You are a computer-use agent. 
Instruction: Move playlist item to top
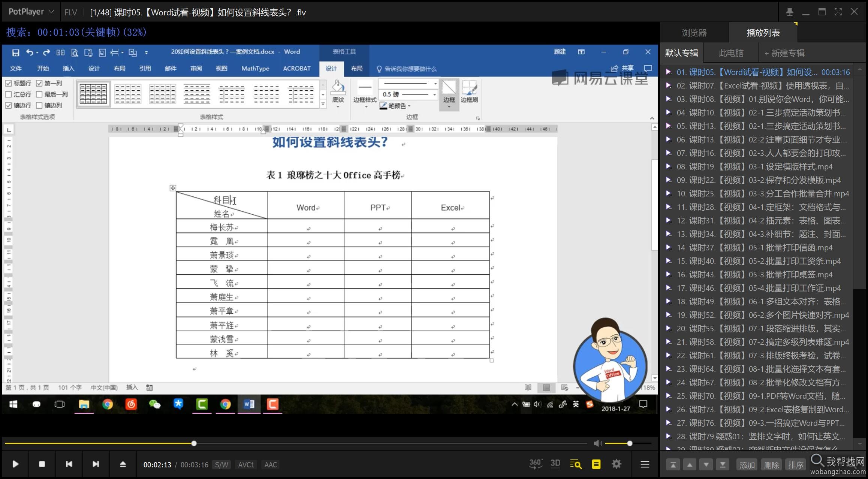coord(673,465)
